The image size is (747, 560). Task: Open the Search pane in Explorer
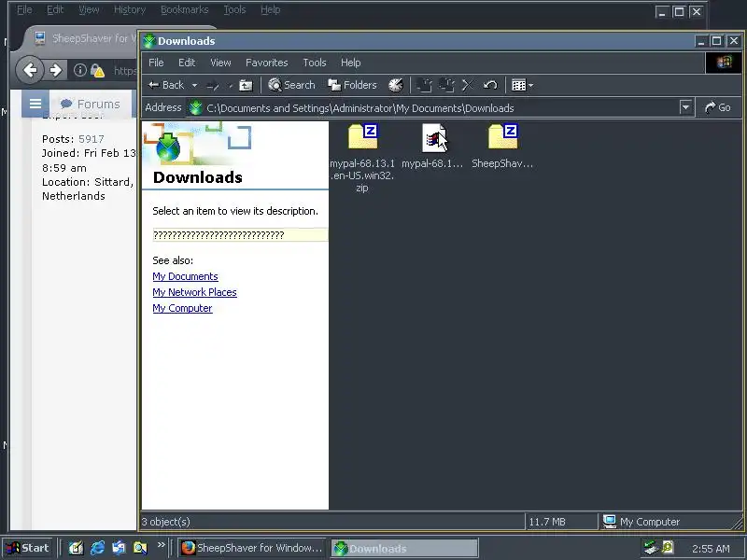point(291,85)
